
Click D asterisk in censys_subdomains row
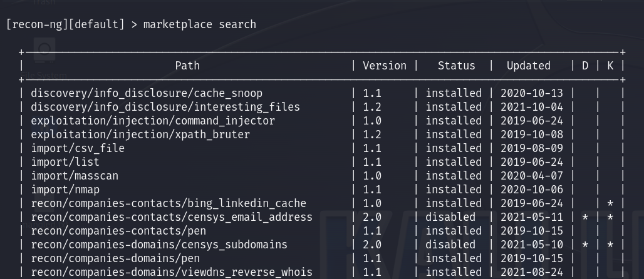click(585, 245)
